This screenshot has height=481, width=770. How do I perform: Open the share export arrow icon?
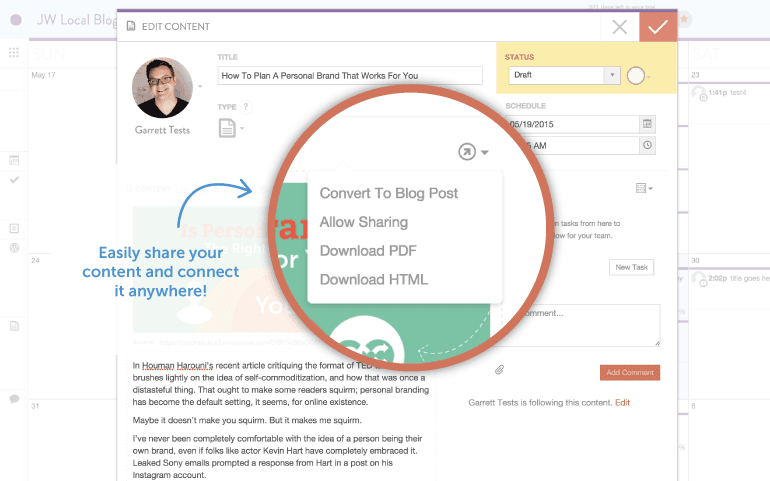pos(467,152)
